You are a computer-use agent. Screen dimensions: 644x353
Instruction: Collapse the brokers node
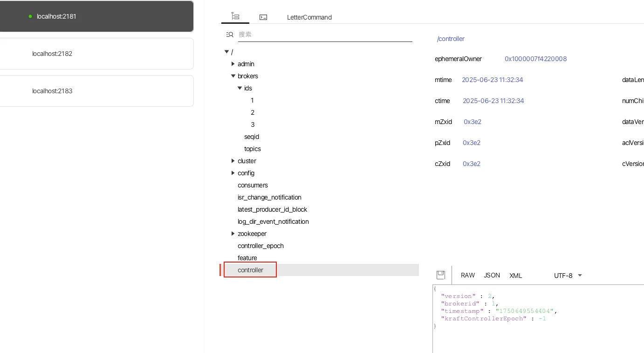point(233,76)
